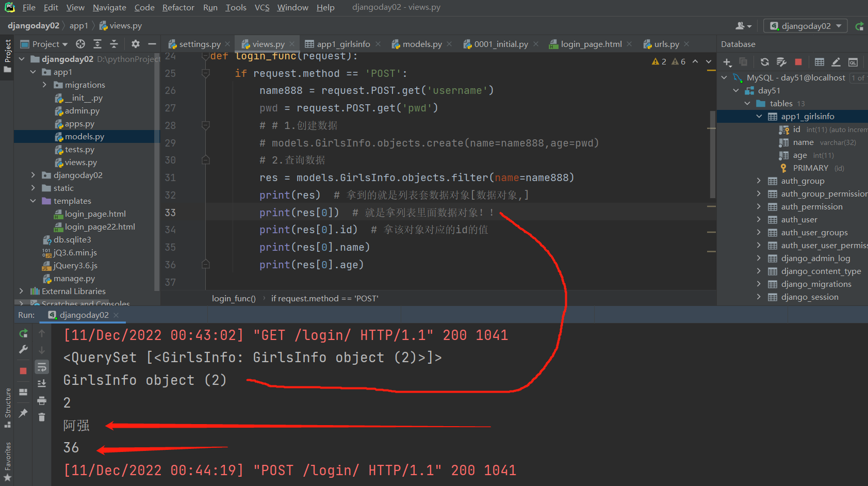Click the Duplicate icon in Database toolbar
The height and width of the screenshot is (486, 868).
tap(743, 62)
